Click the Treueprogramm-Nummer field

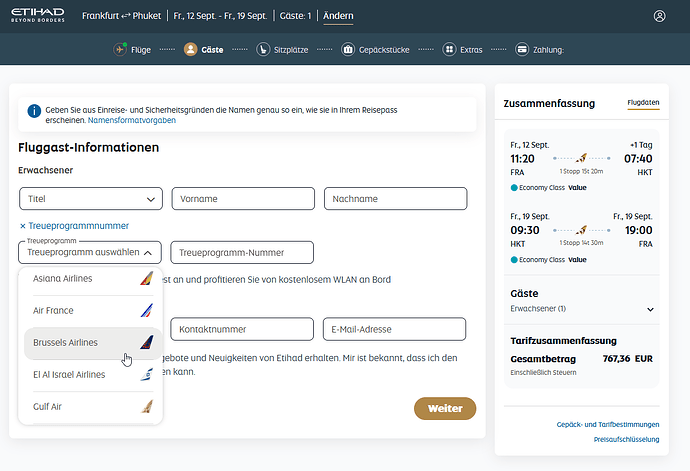click(242, 252)
